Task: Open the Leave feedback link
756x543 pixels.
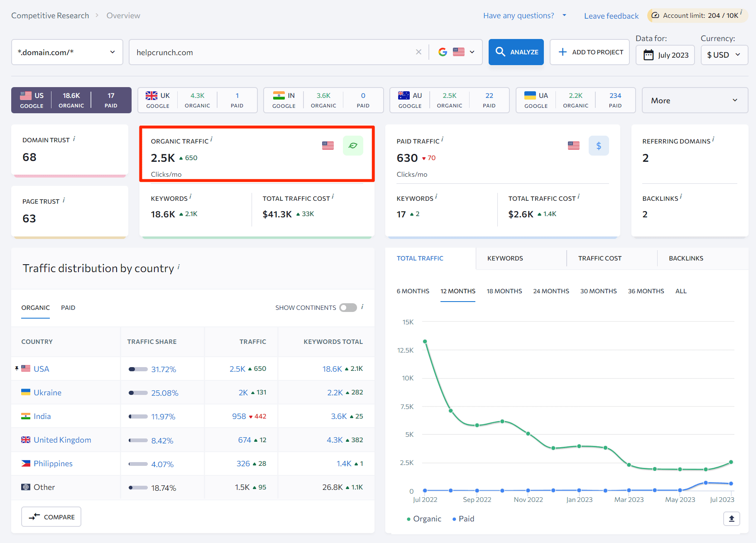Action: [611, 16]
